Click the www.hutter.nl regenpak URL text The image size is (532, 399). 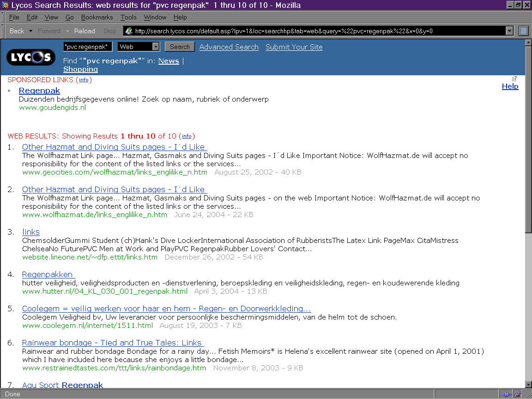point(105,291)
